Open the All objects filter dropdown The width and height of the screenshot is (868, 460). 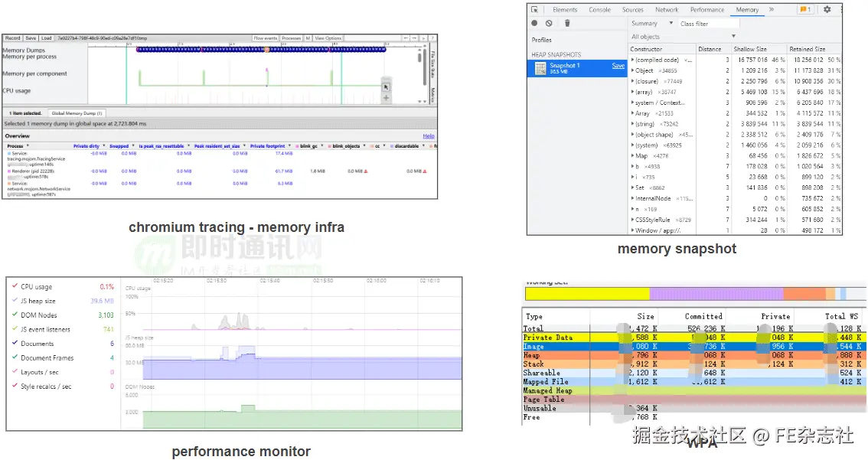coord(683,37)
